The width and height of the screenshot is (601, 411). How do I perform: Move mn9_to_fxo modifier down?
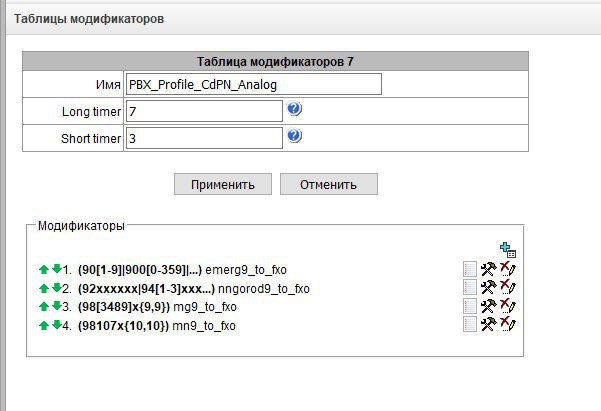pyautogui.click(x=57, y=325)
